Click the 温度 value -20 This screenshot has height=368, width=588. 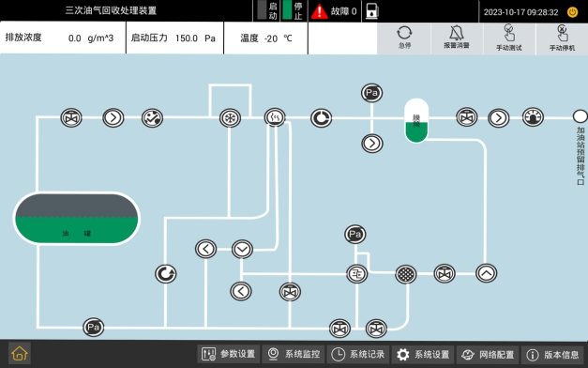271,38
